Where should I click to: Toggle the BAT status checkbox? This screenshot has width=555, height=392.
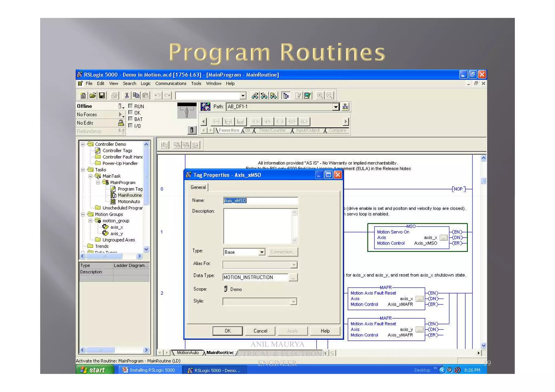point(130,119)
